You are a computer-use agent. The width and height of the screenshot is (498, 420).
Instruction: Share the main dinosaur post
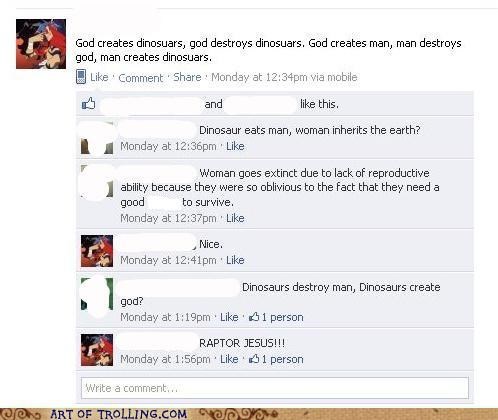(x=187, y=77)
